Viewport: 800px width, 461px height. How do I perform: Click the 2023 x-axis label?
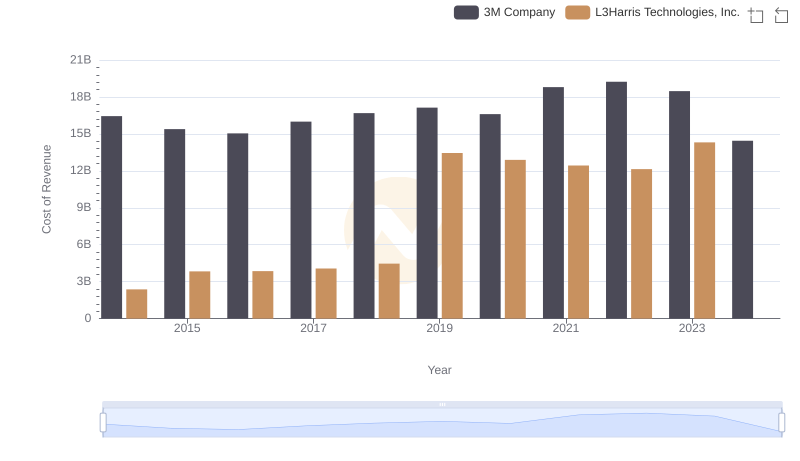(x=692, y=328)
